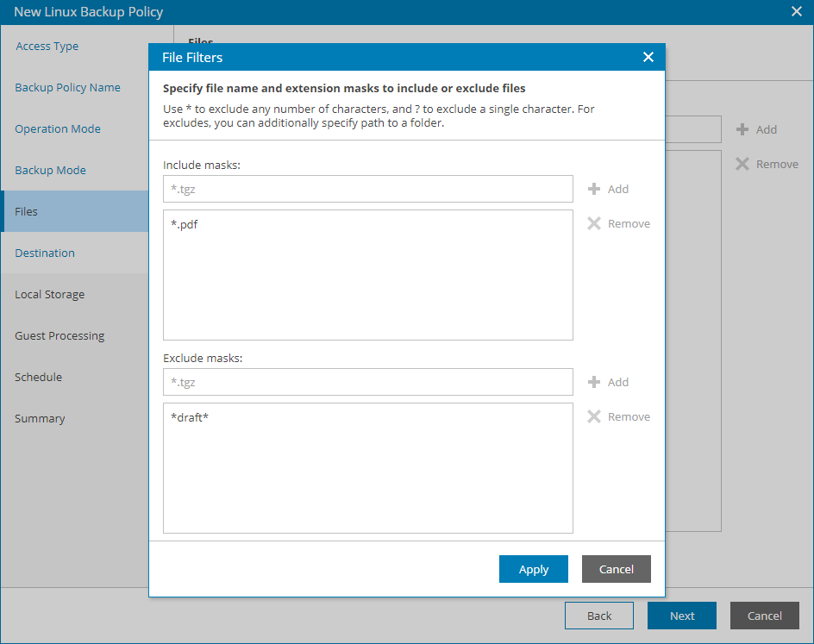Cancel the File Filters dialog
The image size is (814, 644).
616,569
